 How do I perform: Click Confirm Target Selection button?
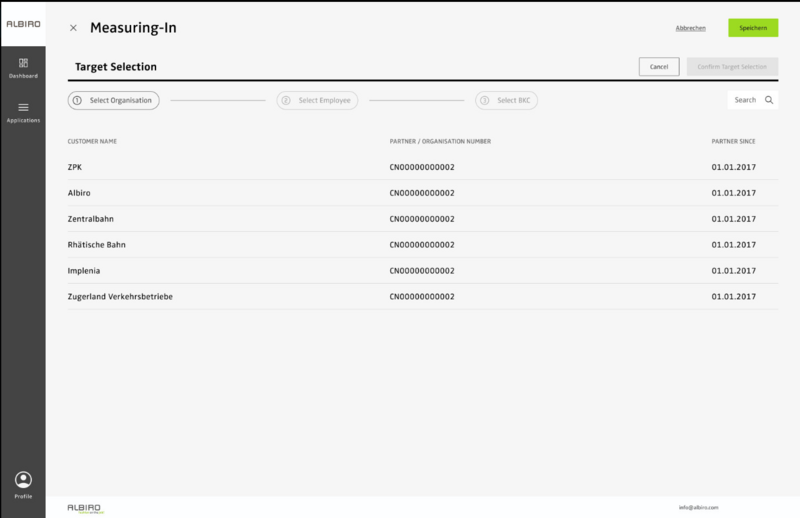[x=732, y=67]
